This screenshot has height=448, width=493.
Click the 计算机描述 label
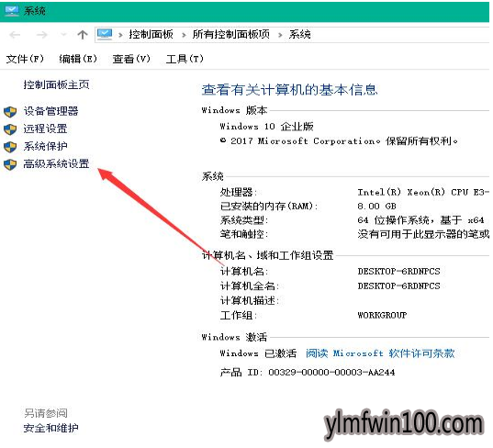point(250,300)
